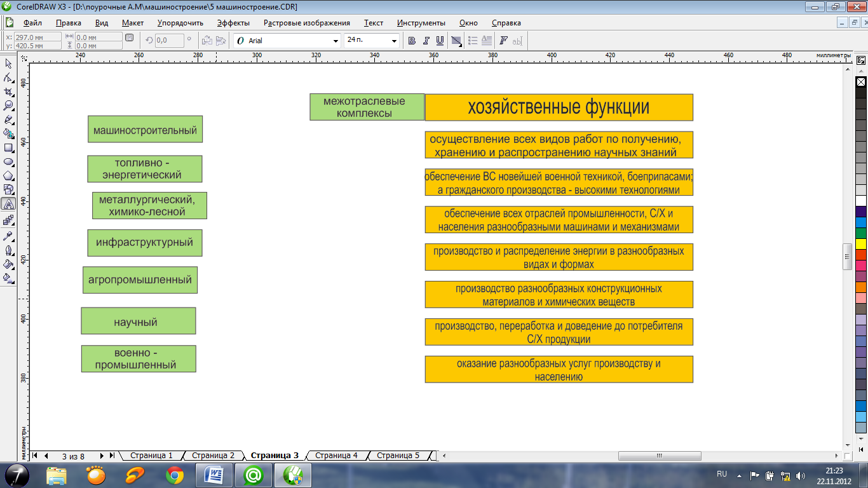The height and width of the screenshot is (488, 868).
Task: Pick the yellow color swatch
Action: (x=861, y=243)
